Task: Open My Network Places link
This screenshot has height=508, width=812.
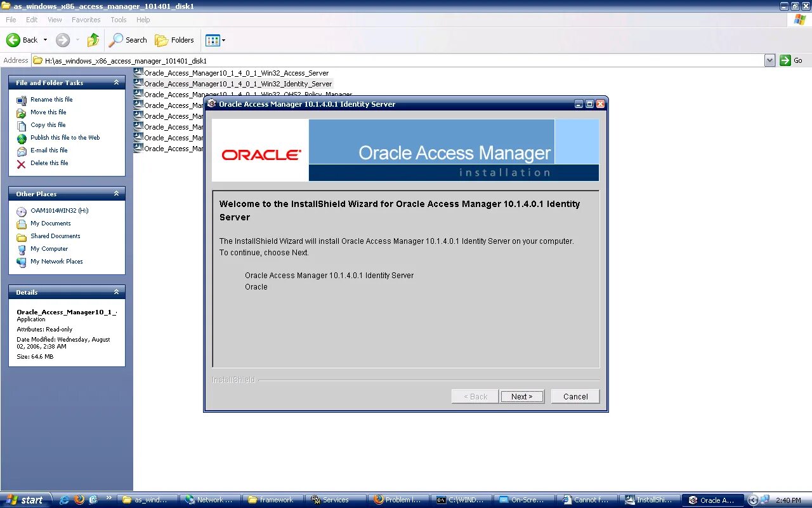Action: coord(56,262)
